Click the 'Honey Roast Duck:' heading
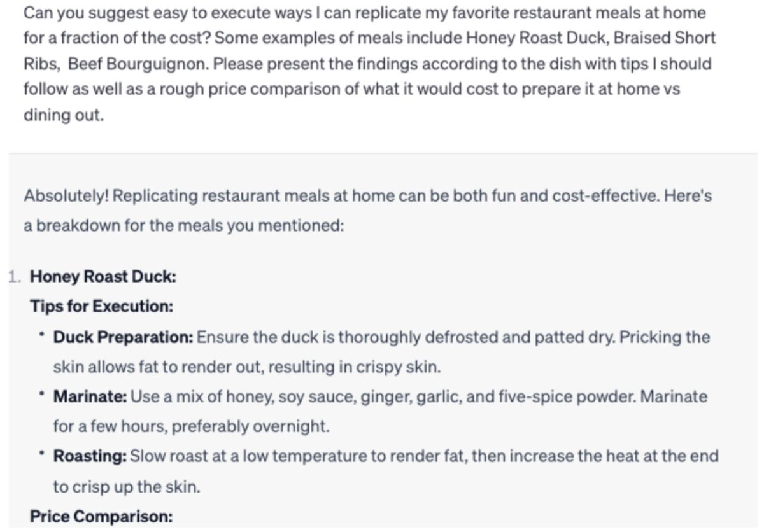This screenshot has width=764, height=532. point(103,277)
